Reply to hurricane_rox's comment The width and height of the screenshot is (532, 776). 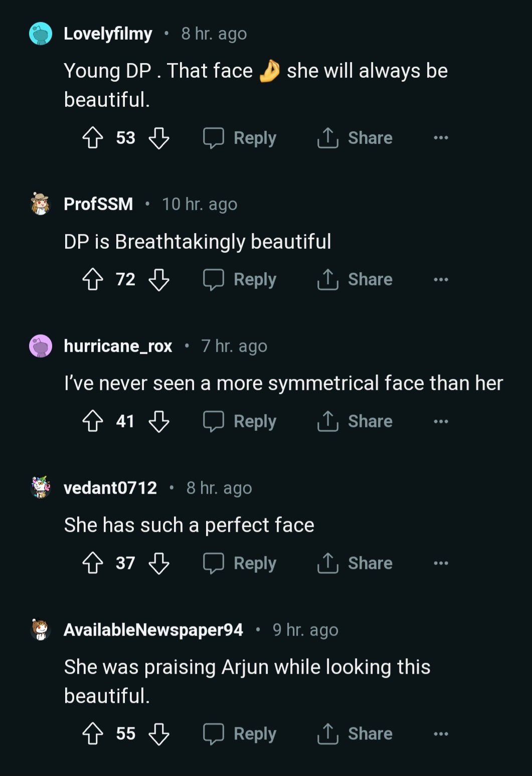click(x=240, y=421)
